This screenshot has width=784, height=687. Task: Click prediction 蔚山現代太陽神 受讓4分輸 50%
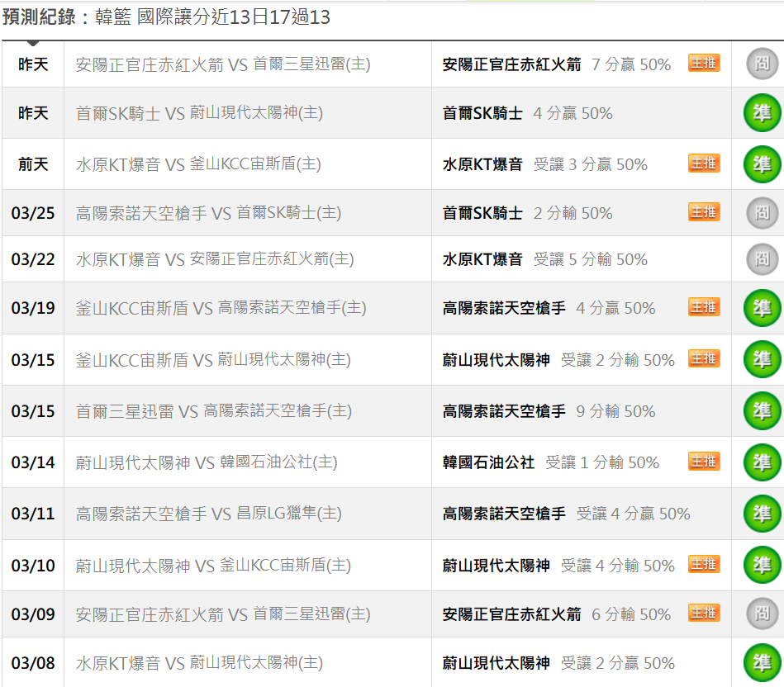coord(558,566)
